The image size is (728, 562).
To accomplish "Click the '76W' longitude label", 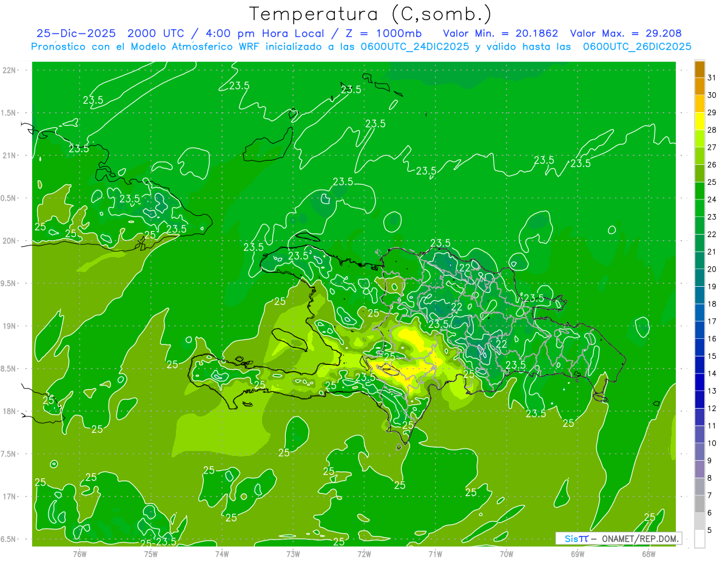I will [79, 554].
